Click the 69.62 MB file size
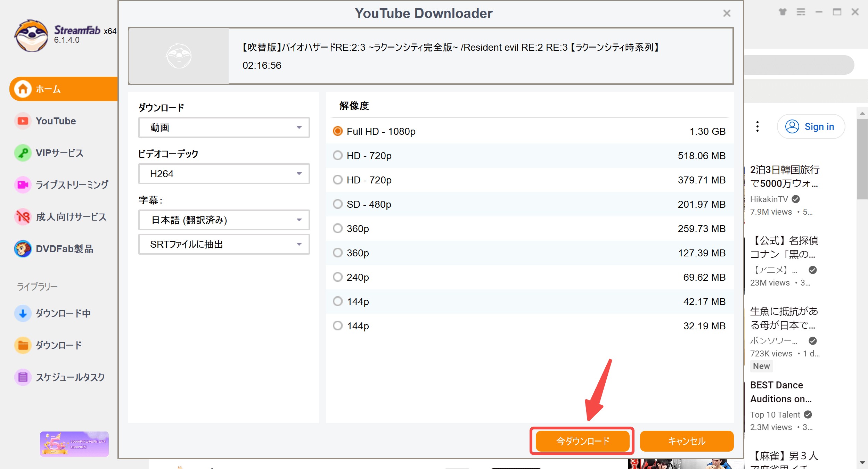 pos(704,277)
